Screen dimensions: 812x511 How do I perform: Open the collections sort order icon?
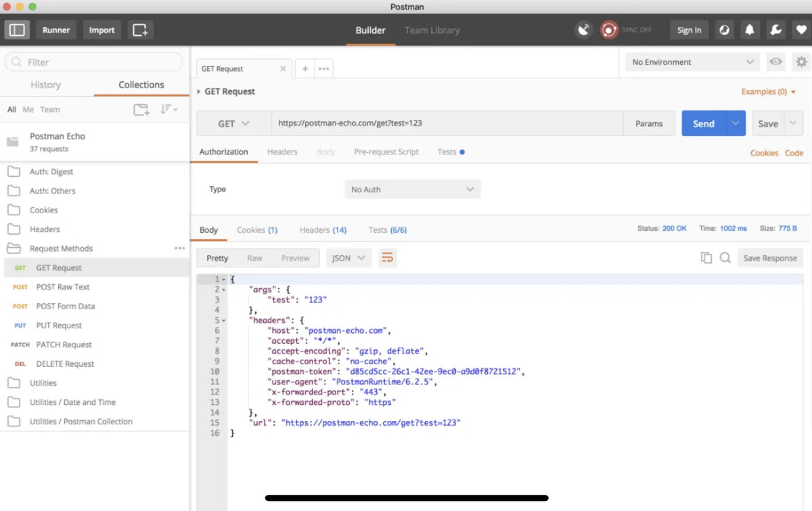(x=168, y=109)
